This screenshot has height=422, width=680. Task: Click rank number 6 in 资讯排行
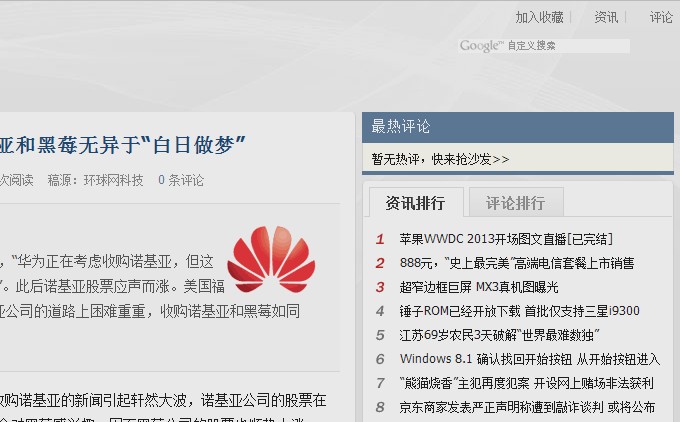(x=380, y=359)
